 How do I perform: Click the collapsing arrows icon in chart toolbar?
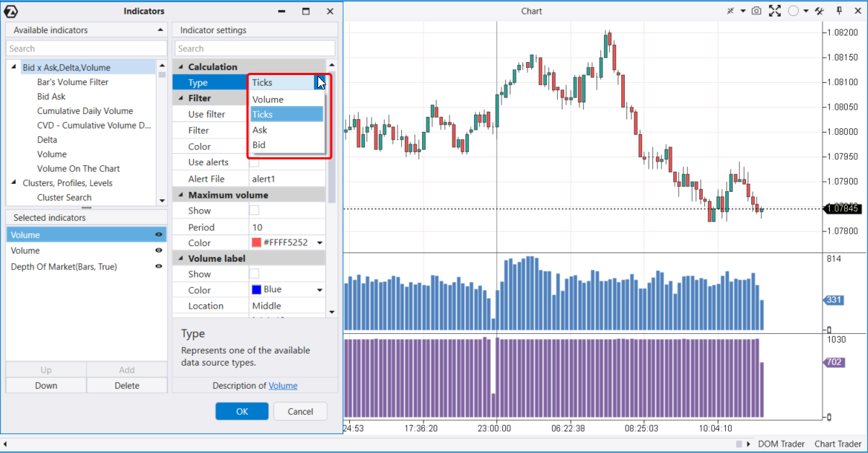730,11
